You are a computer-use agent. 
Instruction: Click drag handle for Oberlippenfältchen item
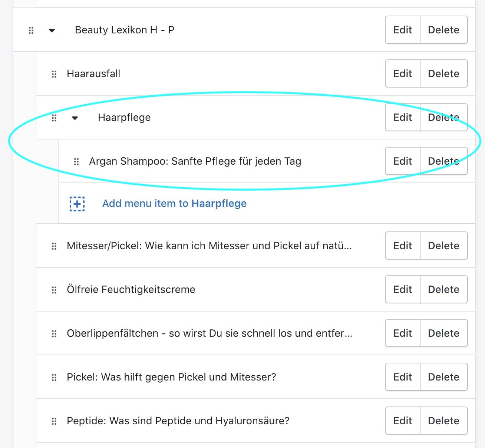point(54,333)
